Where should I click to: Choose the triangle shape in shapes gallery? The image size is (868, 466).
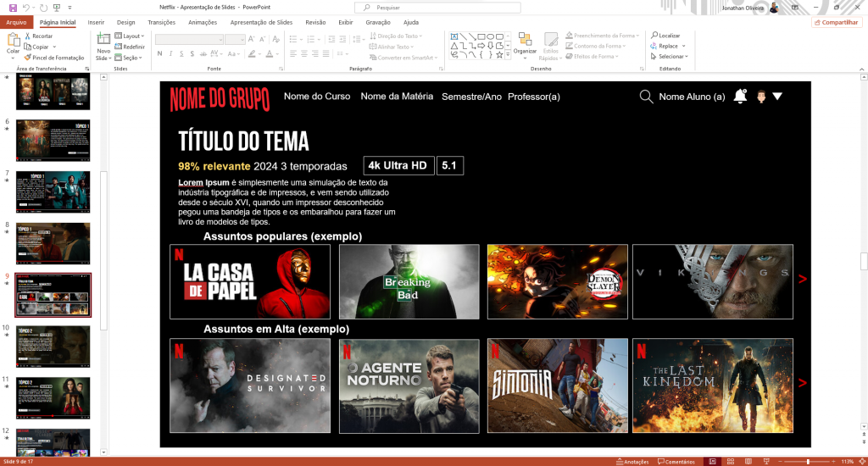(x=454, y=46)
